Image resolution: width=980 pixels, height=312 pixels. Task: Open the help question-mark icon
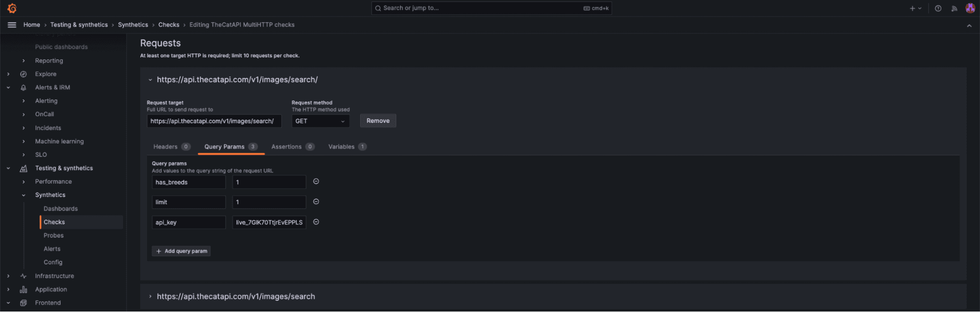point(938,8)
